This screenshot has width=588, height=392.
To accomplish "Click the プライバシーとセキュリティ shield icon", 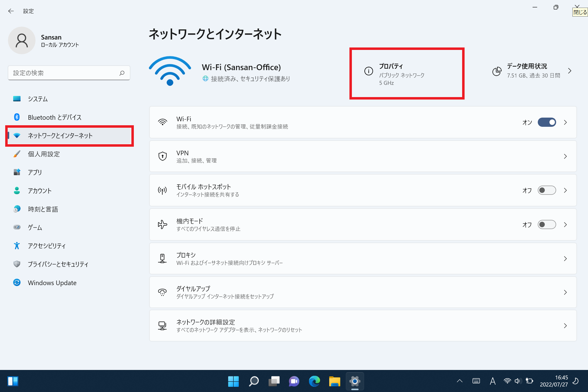I will 17,264.
